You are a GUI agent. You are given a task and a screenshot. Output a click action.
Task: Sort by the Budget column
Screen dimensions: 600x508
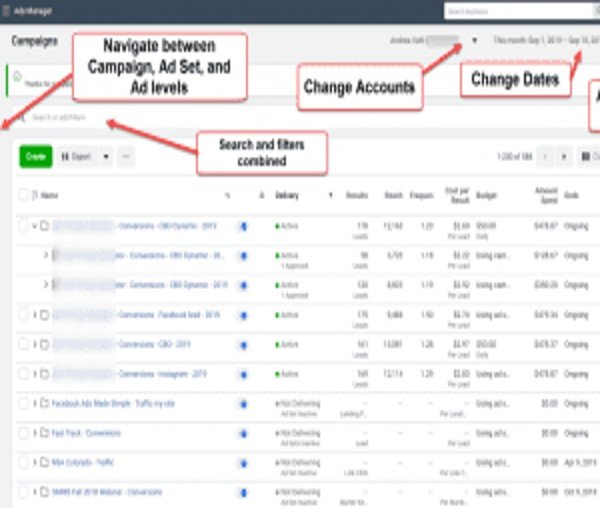(486, 195)
